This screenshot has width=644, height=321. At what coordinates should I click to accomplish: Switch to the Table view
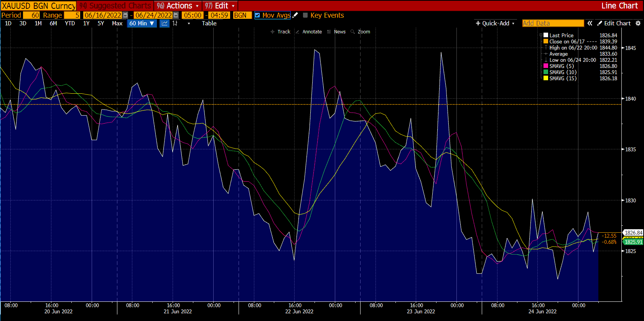click(209, 23)
